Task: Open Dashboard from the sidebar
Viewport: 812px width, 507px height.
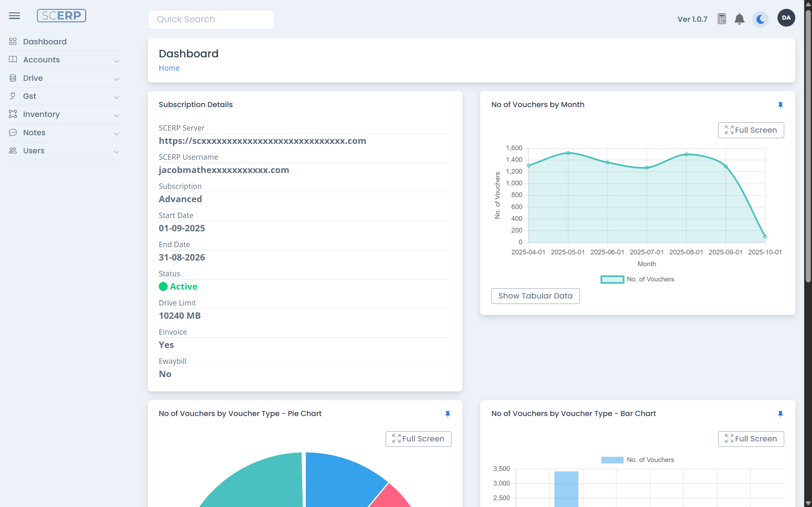Action: [45, 42]
